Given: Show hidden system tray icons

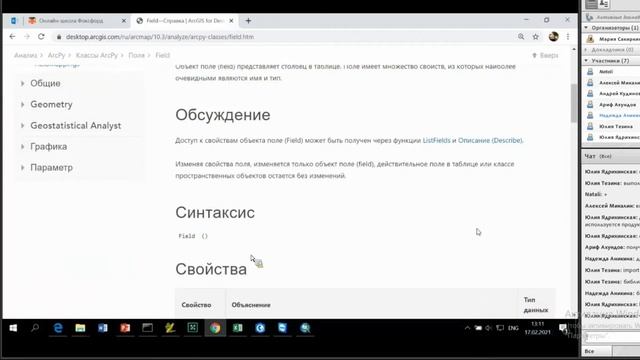Looking at the screenshot, I should click(468, 328).
